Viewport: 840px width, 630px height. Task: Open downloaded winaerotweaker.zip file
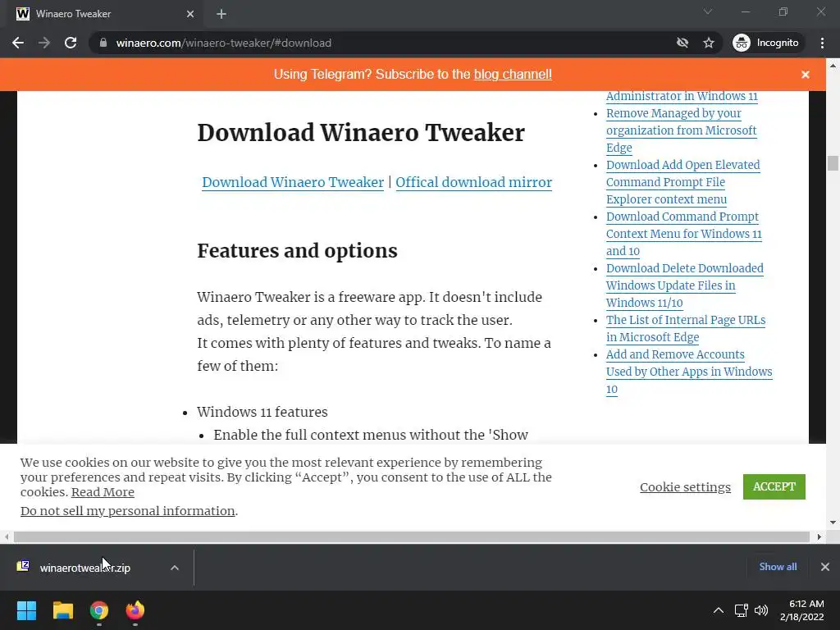click(x=84, y=568)
